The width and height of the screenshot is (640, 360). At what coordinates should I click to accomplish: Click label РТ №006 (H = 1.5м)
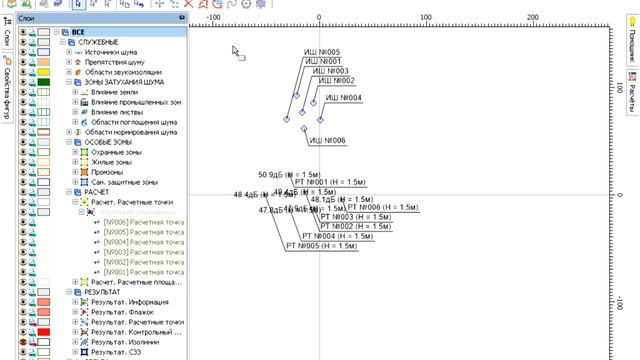tap(383, 207)
